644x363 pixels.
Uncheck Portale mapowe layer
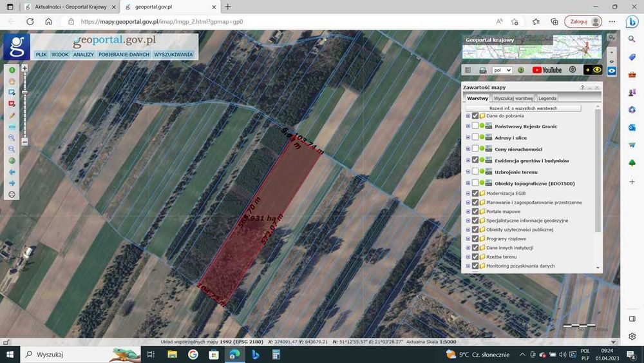click(x=475, y=211)
